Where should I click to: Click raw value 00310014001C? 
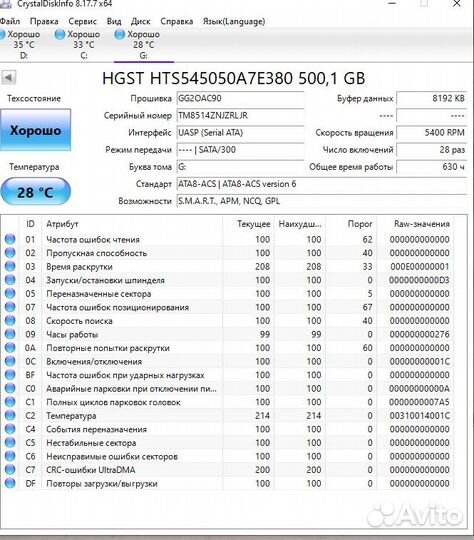[419, 416]
